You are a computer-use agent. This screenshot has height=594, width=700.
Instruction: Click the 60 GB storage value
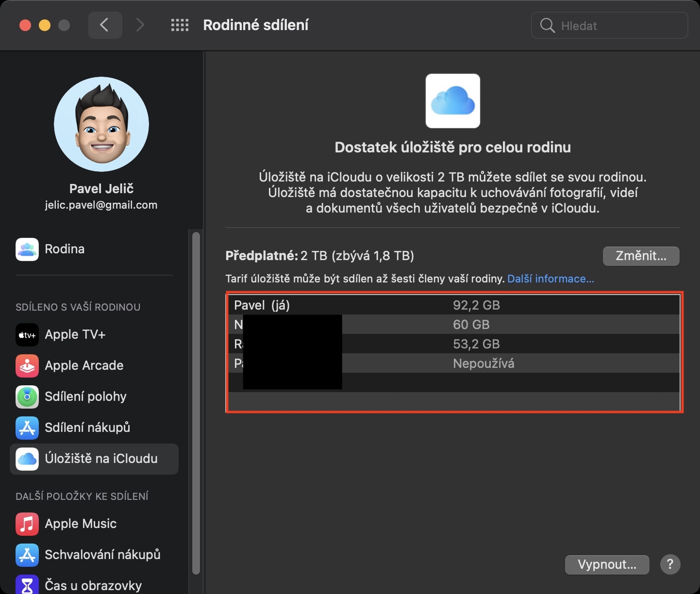(x=471, y=325)
